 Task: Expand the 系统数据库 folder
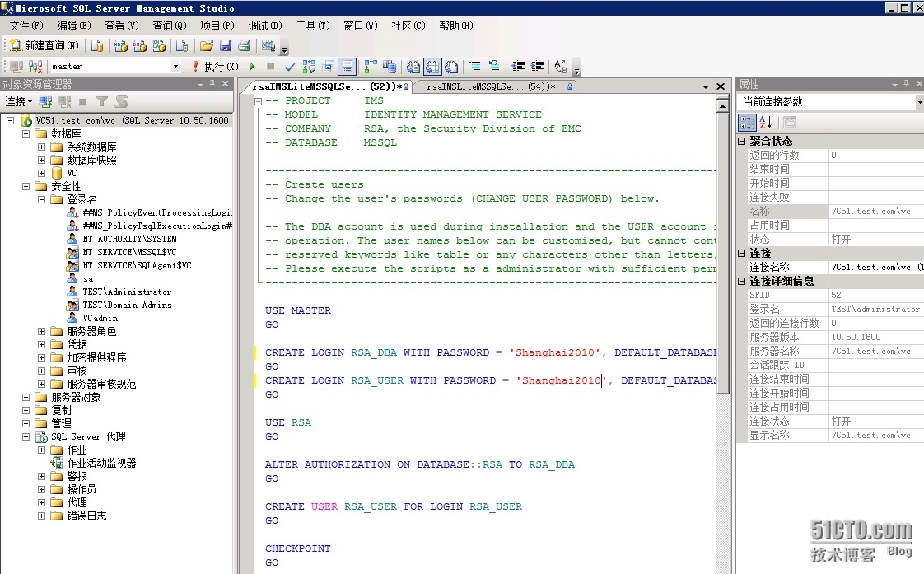click(41, 147)
